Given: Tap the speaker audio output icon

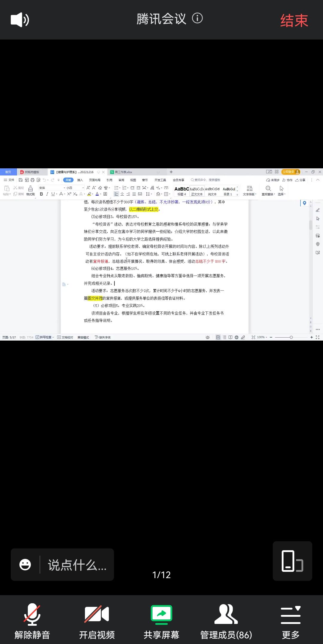Looking at the screenshot, I should [x=20, y=20].
